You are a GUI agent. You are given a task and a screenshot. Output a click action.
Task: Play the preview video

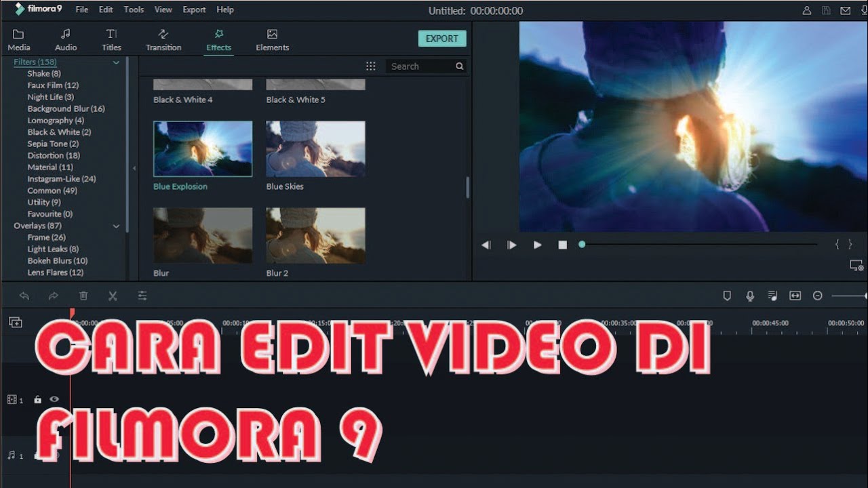coord(537,245)
